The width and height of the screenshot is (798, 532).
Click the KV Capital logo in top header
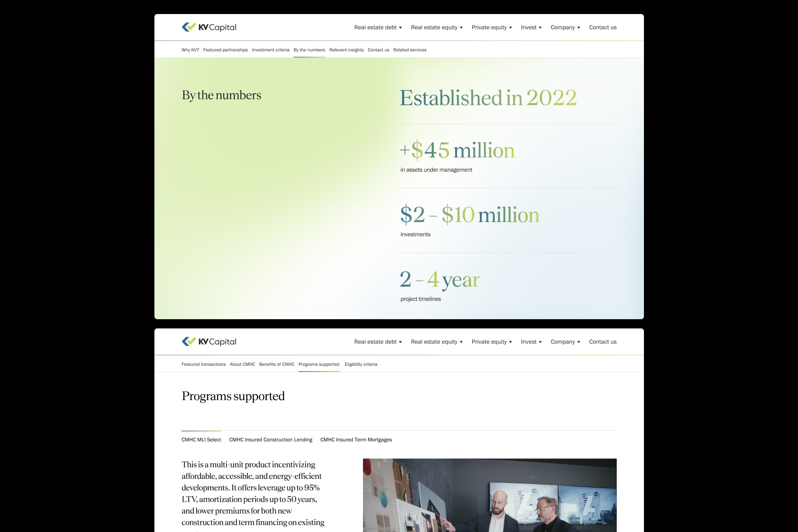209,27
